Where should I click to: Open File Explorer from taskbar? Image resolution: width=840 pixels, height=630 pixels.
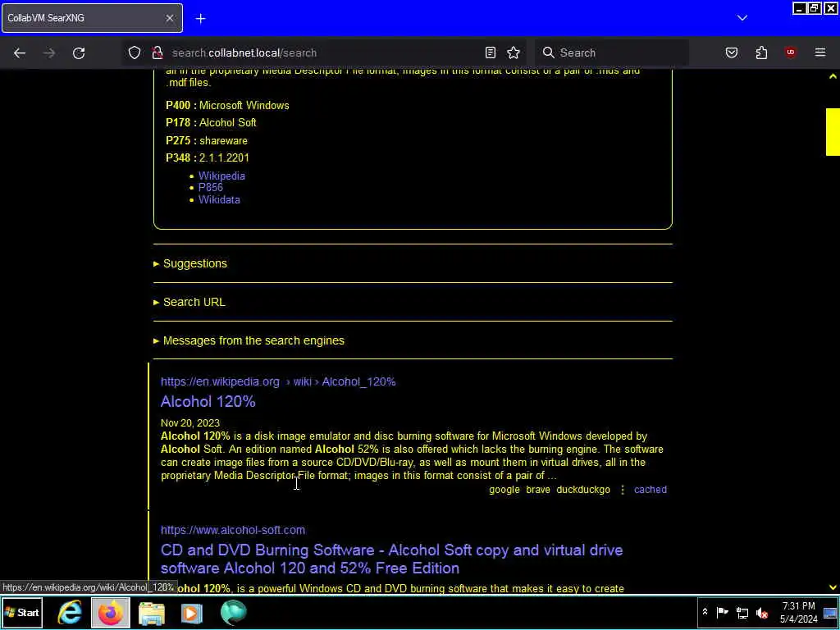coord(152,613)
